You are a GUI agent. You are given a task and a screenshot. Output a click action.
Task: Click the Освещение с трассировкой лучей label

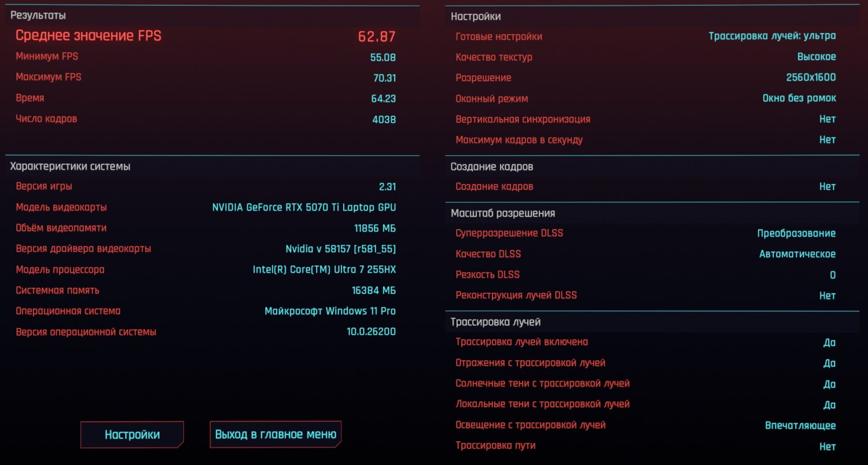click(x=531, y=425)
